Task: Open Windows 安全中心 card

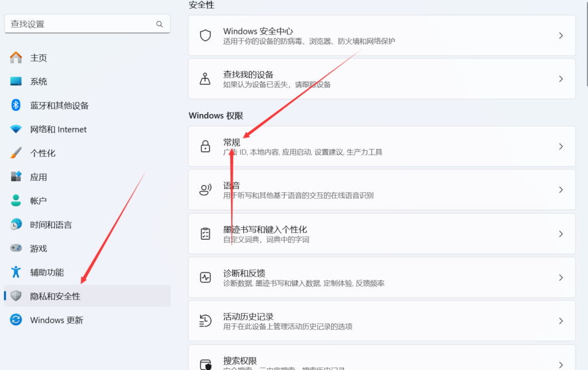Action: click(382, 36)
